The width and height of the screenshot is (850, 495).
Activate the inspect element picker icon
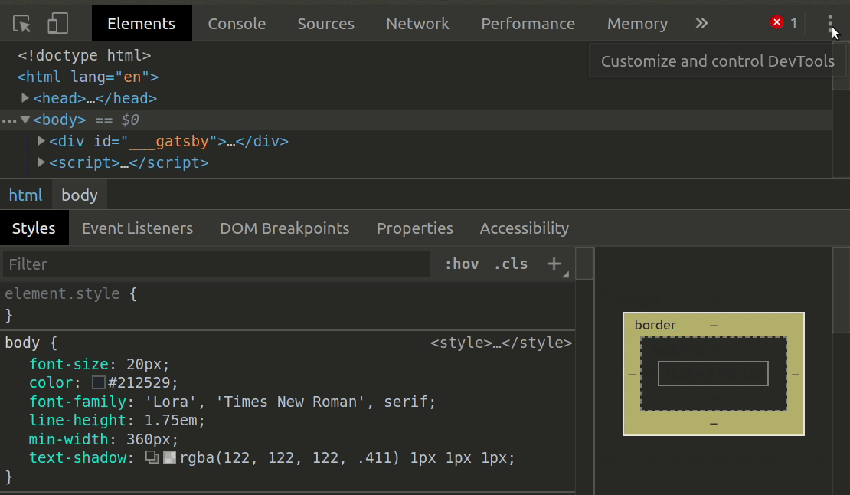22,23
